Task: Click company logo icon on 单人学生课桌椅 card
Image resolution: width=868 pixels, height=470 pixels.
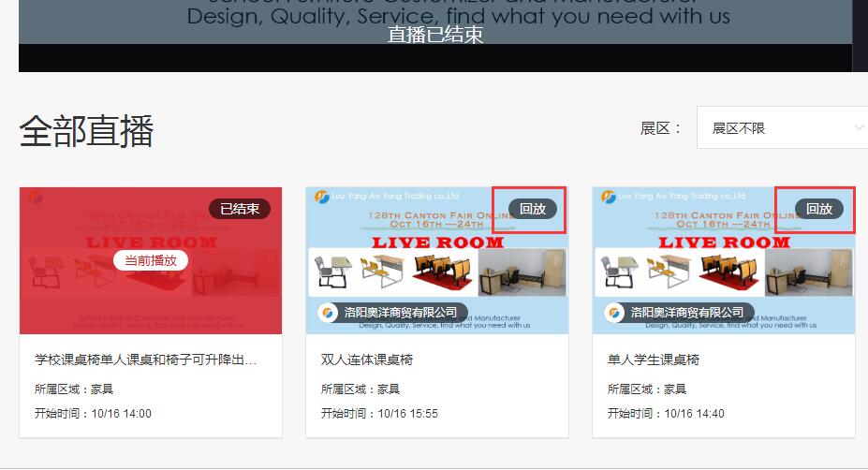Action: click(615, 313)
